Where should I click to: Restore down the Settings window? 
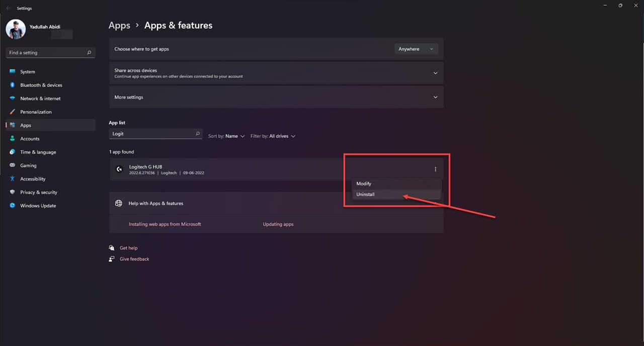(x=620, y=6)
